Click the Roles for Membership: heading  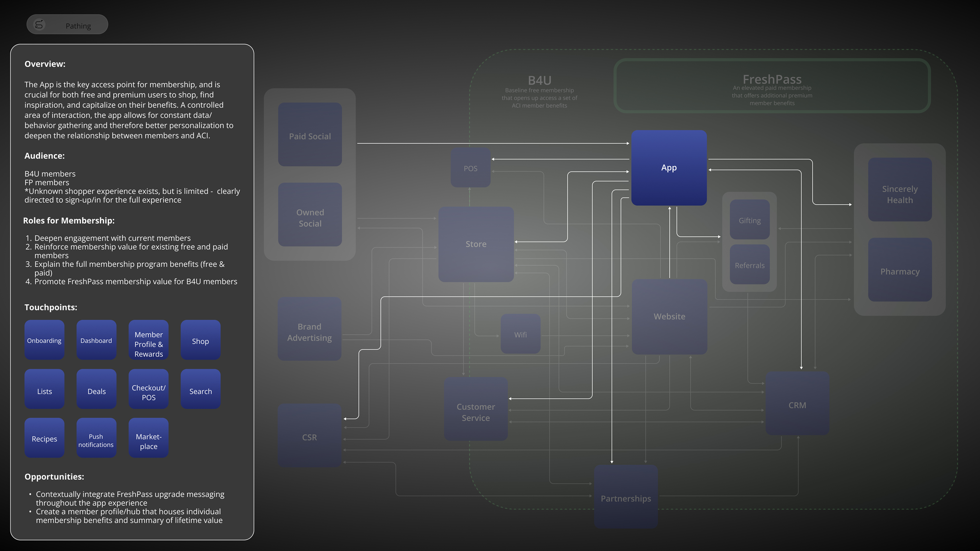[x=69, y=221]
